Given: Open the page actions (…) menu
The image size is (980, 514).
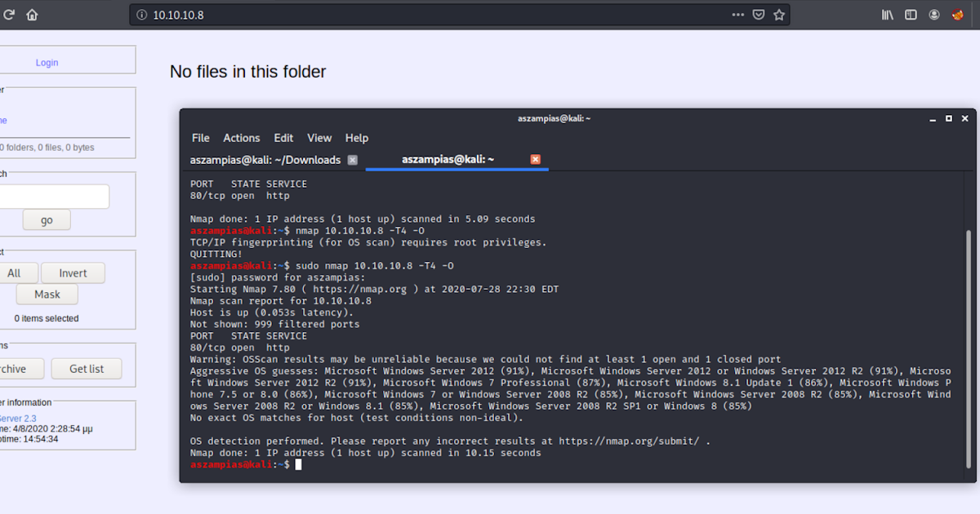Looking at the screenshot, I should tap(737, 14).
